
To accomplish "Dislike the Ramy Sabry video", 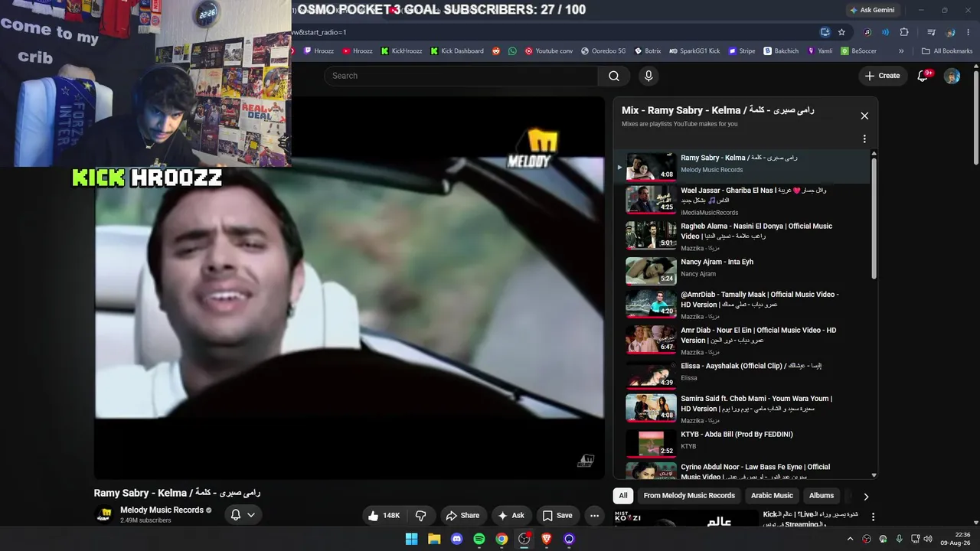I will click(420, 516).
